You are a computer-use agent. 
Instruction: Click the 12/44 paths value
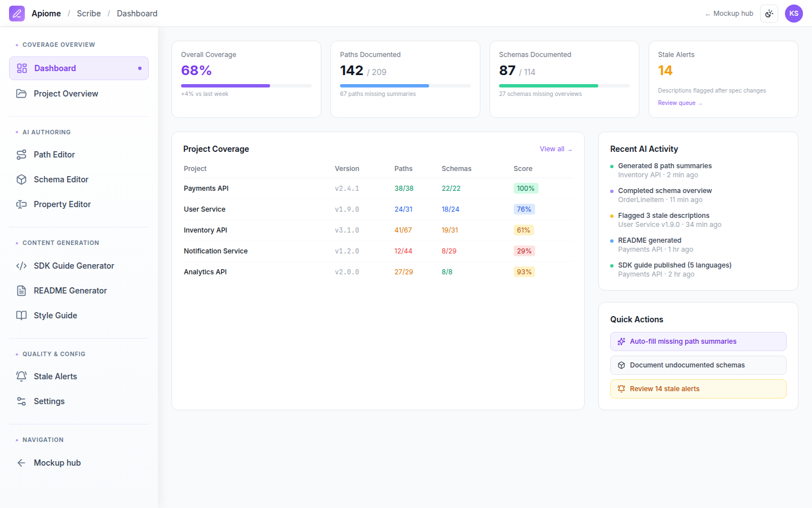pos(403,251)
